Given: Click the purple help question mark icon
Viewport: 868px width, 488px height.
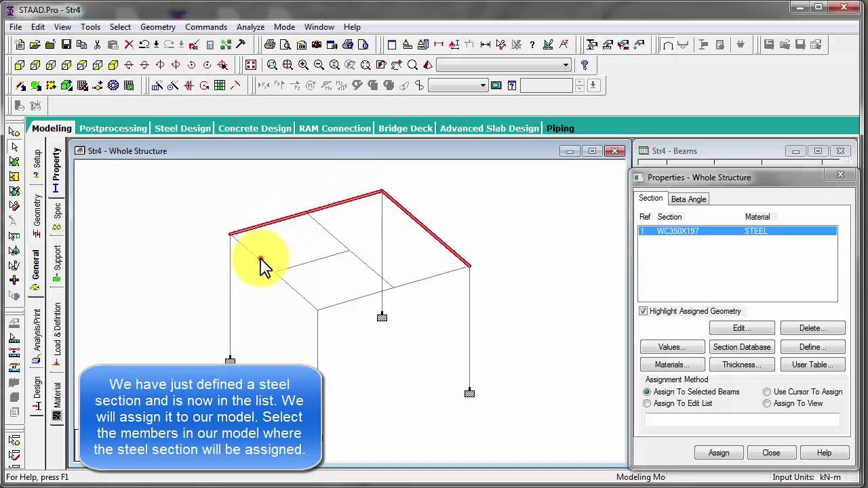Looking at the screenshot, I should [584, 65].
